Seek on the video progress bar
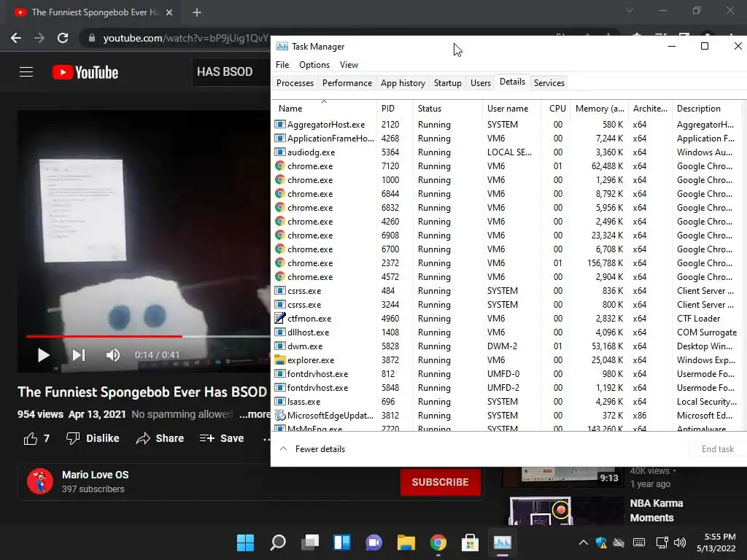Viewport: 747px width, 560px height. click(x=148, y=336)
